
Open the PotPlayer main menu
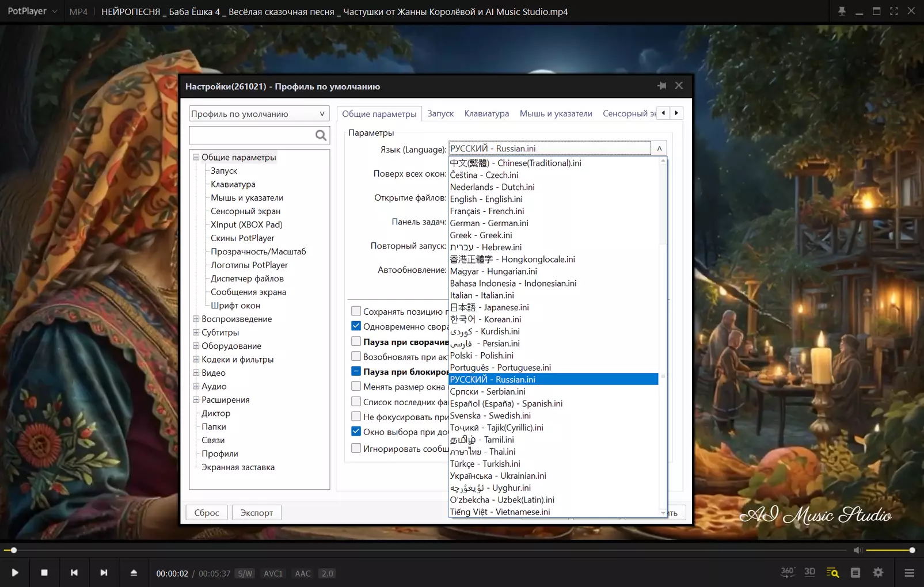(x=32, y=11)
